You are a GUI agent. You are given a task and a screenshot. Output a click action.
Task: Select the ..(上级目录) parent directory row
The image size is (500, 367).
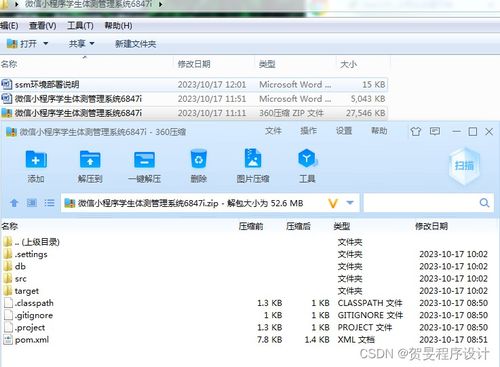coord(32,242)
